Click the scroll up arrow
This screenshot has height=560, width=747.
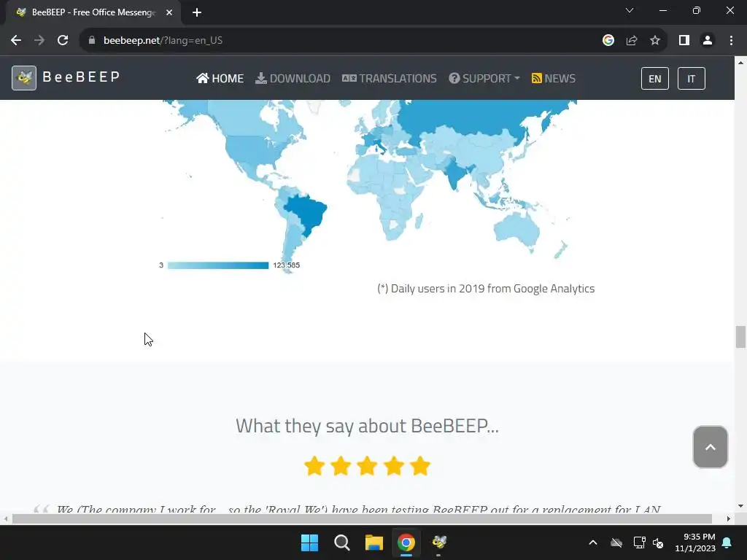coord(740,63)
